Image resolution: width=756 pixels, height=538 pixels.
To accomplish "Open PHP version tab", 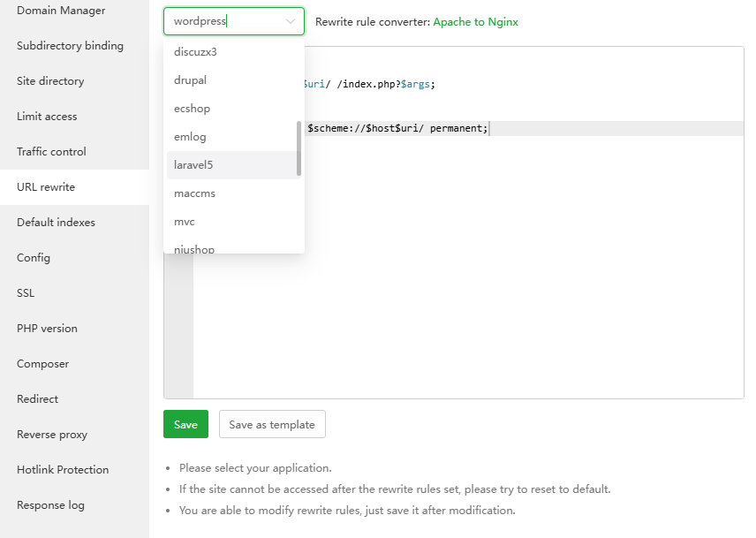I will (47, 329).
